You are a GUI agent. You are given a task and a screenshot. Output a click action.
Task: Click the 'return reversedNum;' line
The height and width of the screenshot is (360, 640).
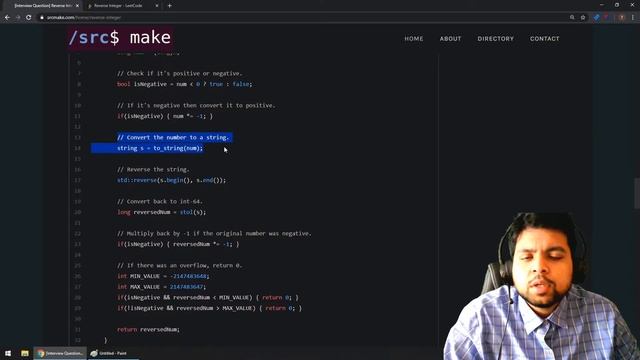pyautogui.click(x=148, y=329)
